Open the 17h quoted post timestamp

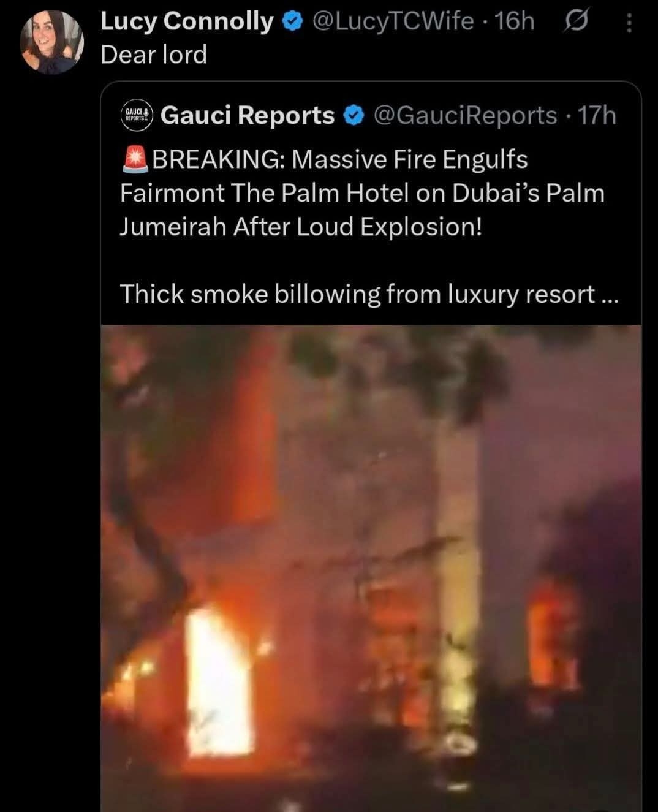(597, 115)
